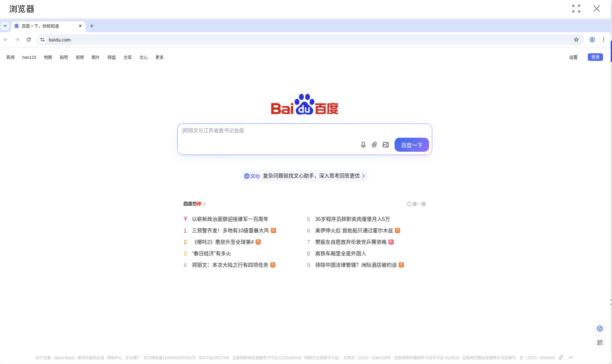Reload the Baidu page
The width and height of the screenshot is (612, 364).
pos(29,40)
